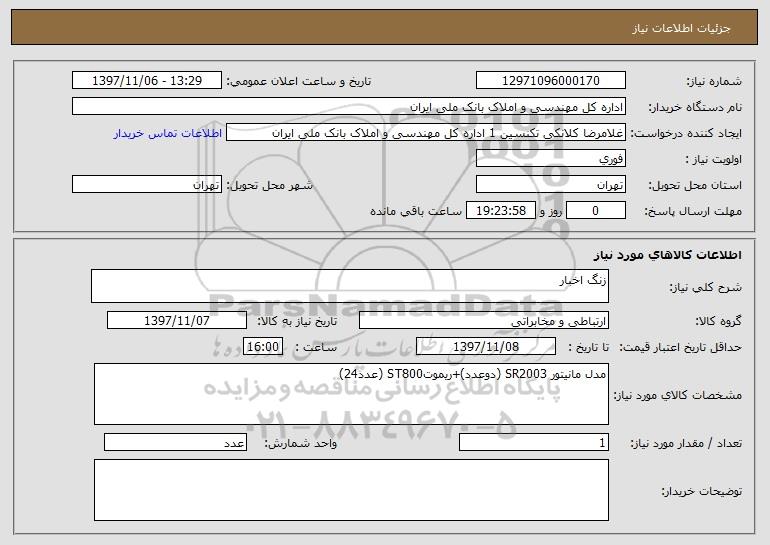Click the need date field 1397/11/07
Image resolution: width=770 pixels, height=545 pixels.
tap(177, 321)
